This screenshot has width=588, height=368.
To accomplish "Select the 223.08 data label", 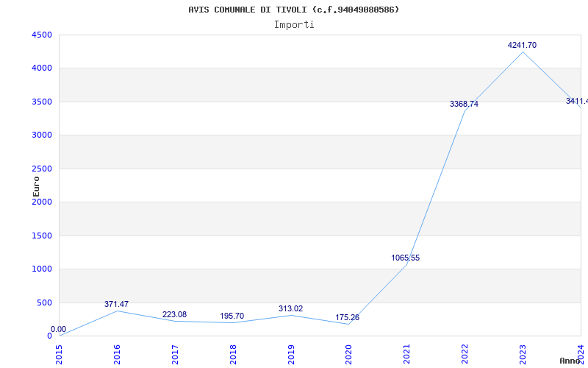I will [174, 315].
